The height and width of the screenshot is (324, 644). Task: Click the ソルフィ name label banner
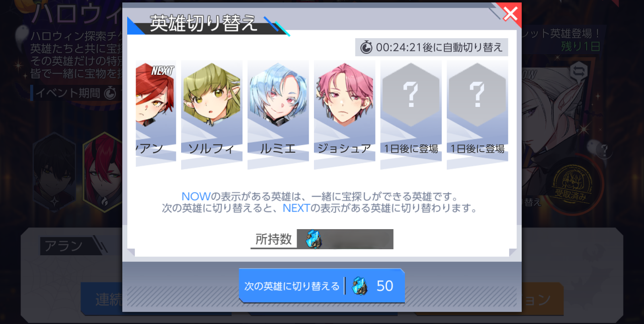212,149
